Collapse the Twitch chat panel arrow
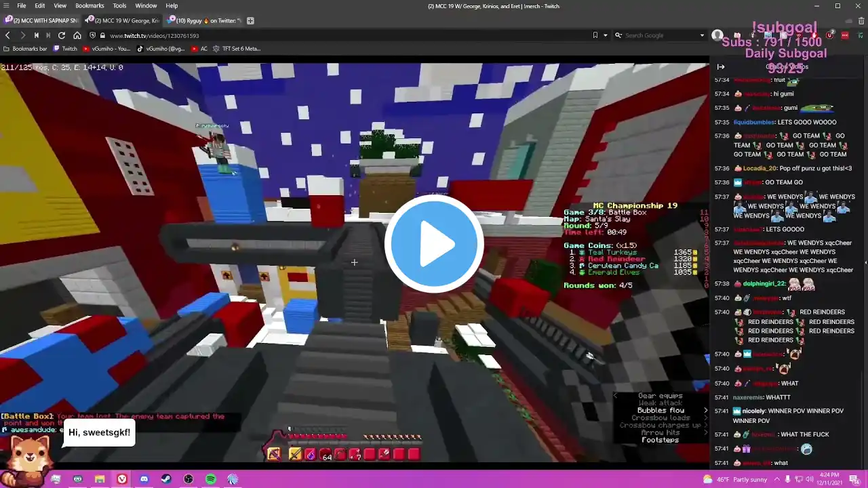The width and height of the screenshot is (868, 488). coord(721,67)
